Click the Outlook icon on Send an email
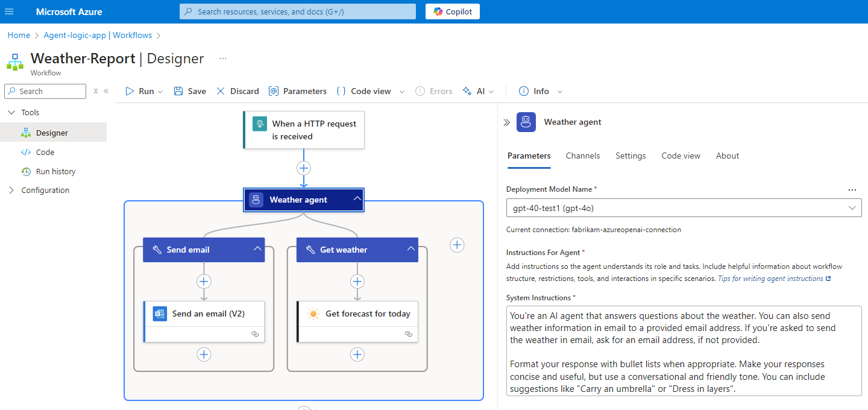The image size is (868, 410). pos(160,314)
